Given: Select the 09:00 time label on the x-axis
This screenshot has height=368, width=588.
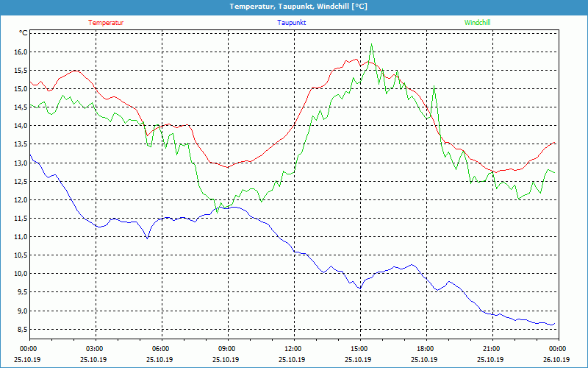Looking at the screenshot, I should (x=227, y=349).
